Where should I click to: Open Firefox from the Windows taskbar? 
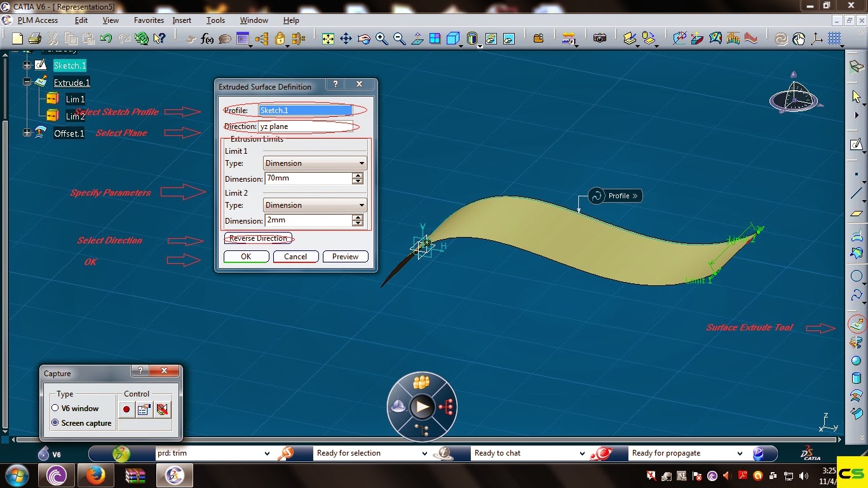[x=95, y=475]
